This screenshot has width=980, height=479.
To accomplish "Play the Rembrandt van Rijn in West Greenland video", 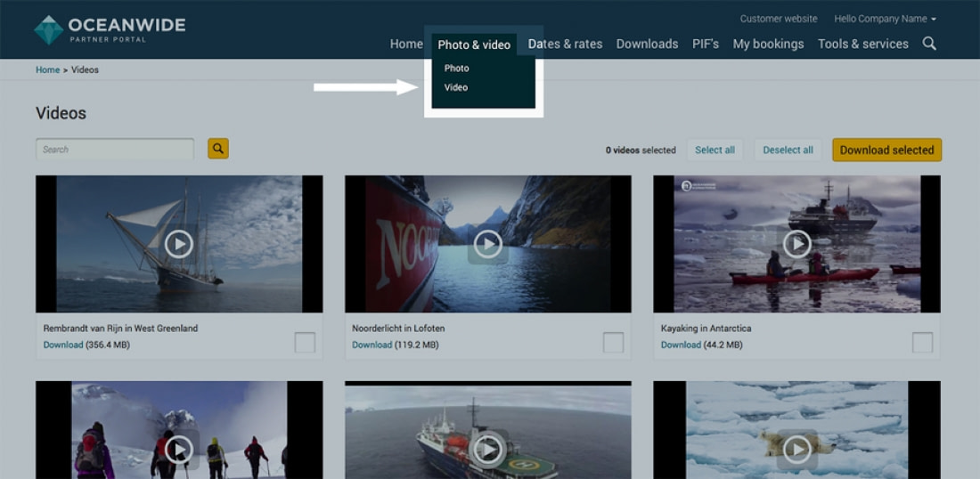I will point(179,244).
